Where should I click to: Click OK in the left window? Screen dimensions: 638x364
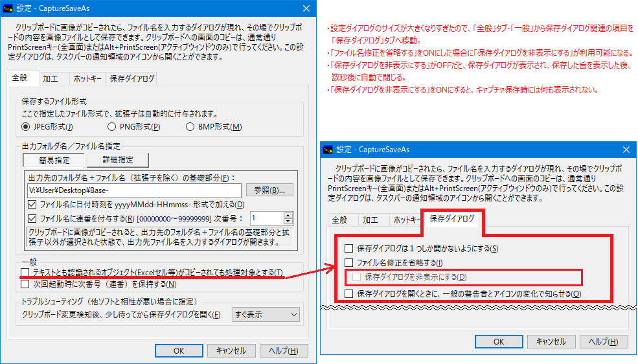coord(179,351)
